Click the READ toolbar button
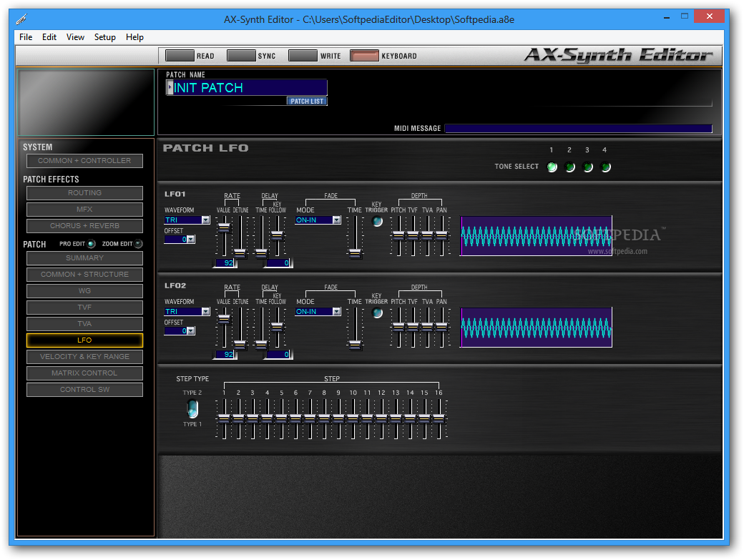 [180, 56]
